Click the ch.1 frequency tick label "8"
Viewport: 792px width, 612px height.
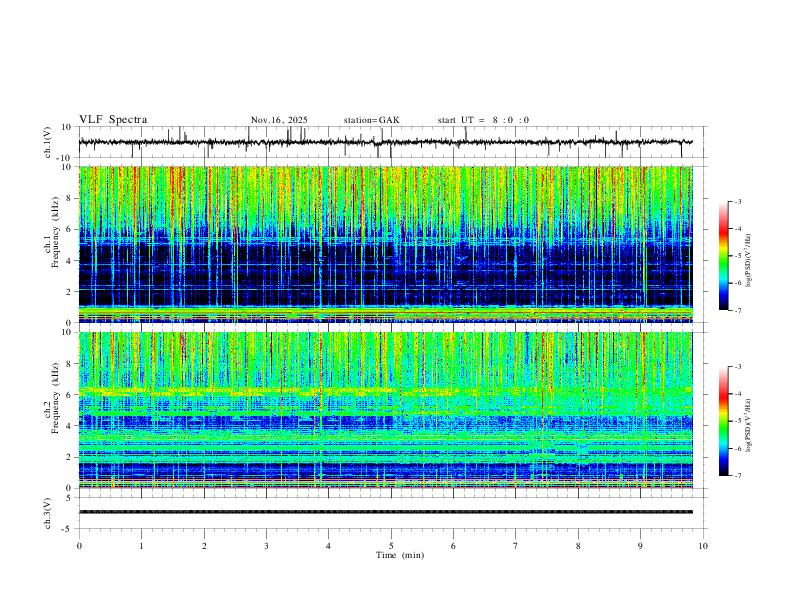click(69, 198)
